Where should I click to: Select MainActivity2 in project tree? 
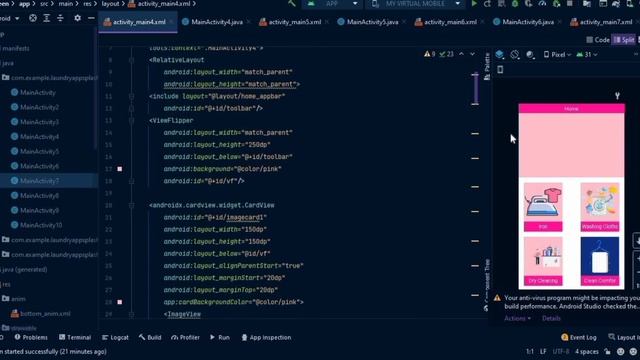(35, 107)
